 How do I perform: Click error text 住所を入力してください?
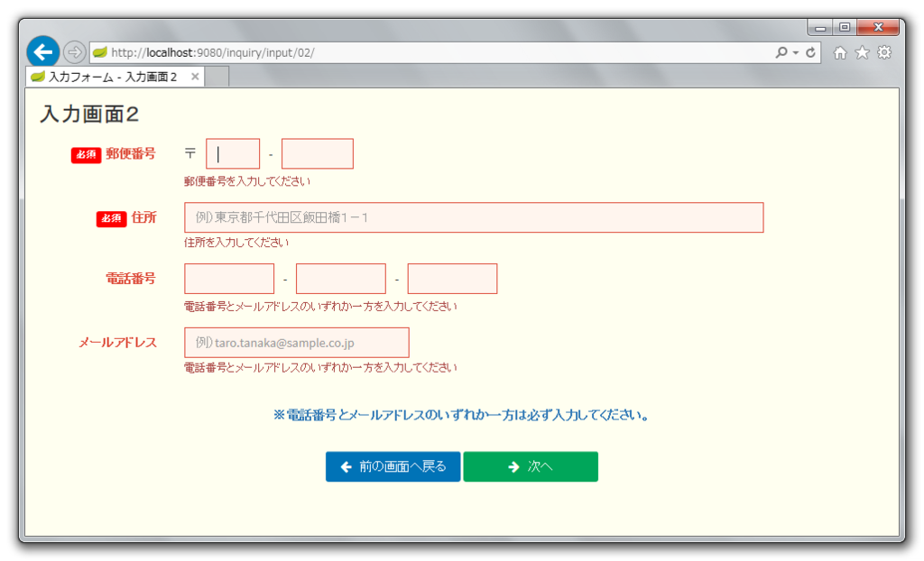(236, 243)
